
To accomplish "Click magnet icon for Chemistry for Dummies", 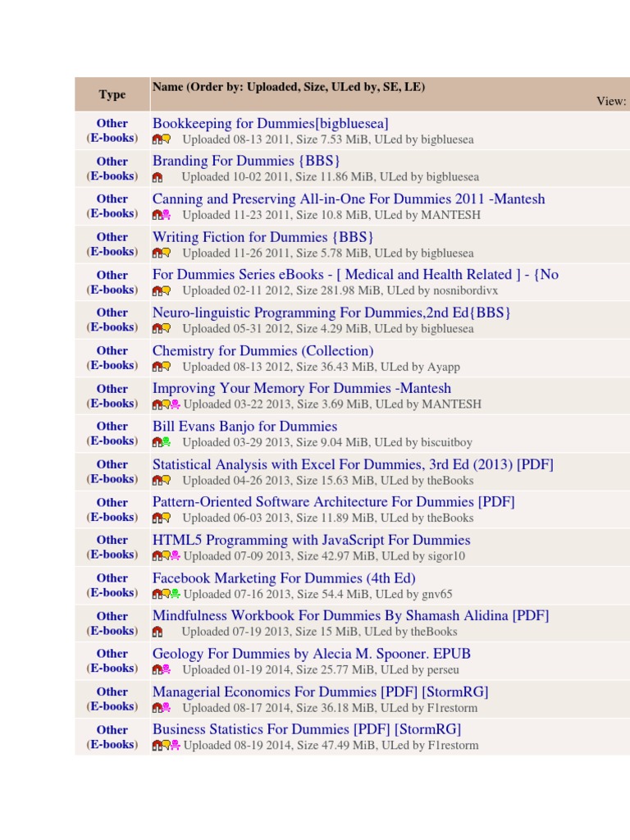I will pos(157,367).
